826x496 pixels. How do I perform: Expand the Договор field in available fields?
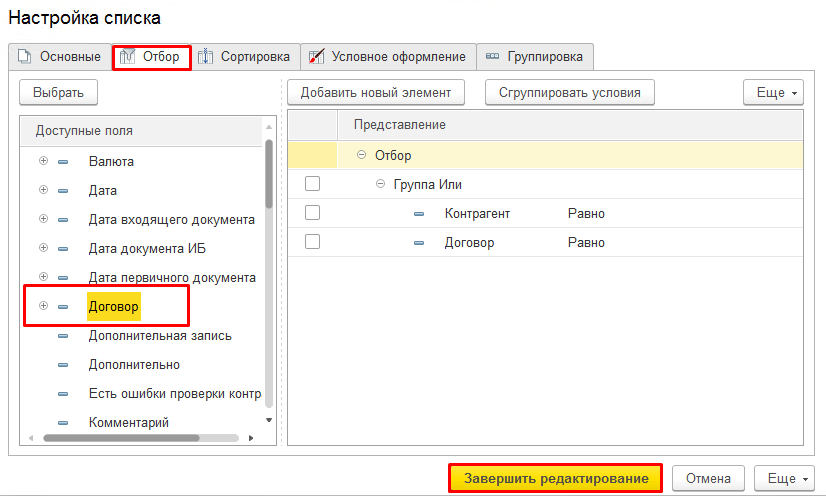(x=43, y=306)
